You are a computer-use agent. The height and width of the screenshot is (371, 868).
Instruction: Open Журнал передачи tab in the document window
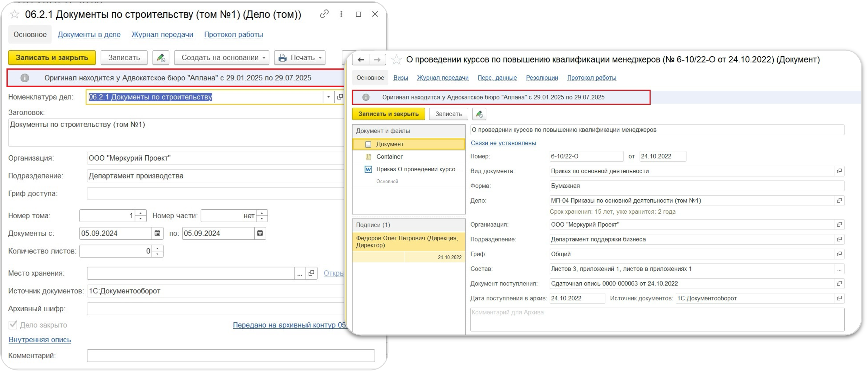pos(443,78)
